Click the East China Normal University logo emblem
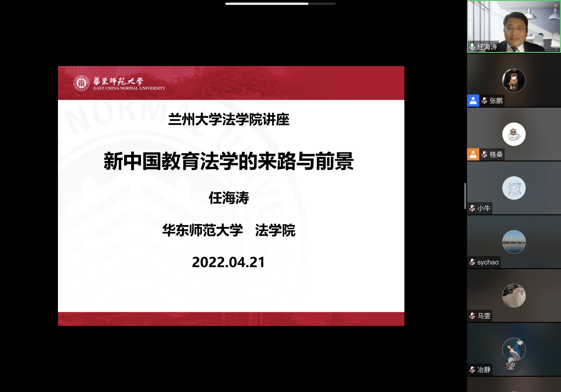Viewport: 561px width, 392px height. [x=81, y=83]
